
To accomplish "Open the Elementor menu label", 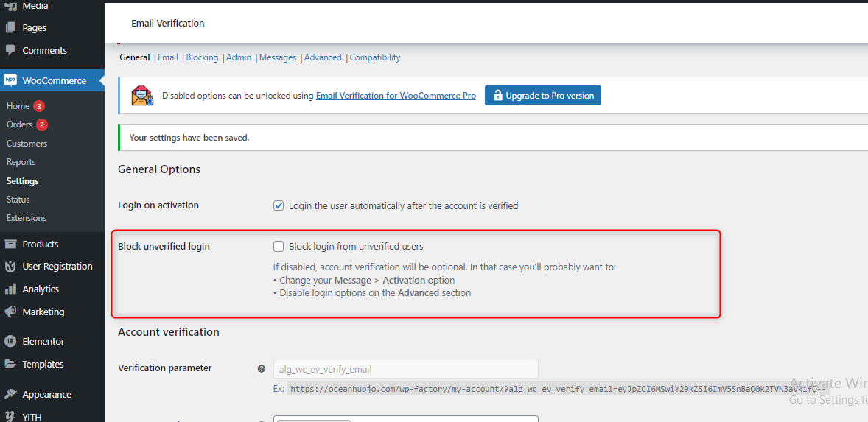I will point(43,341).
